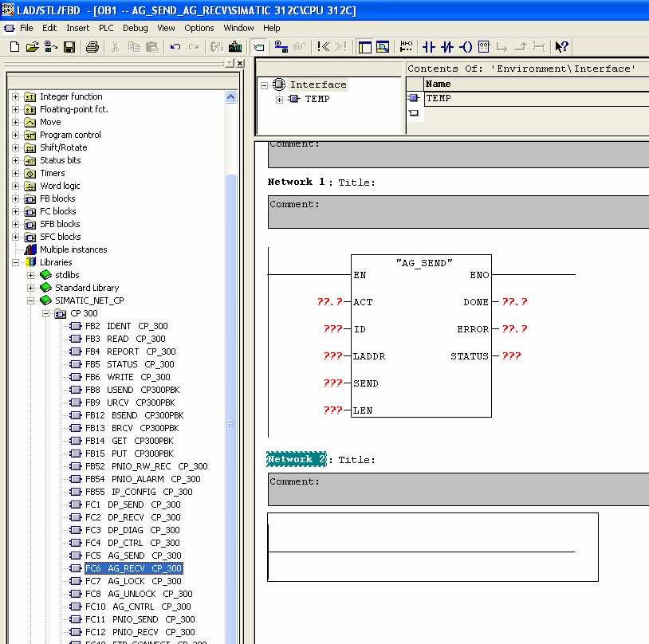
Task: Expand the Timers folder
Action: point(15,174)
